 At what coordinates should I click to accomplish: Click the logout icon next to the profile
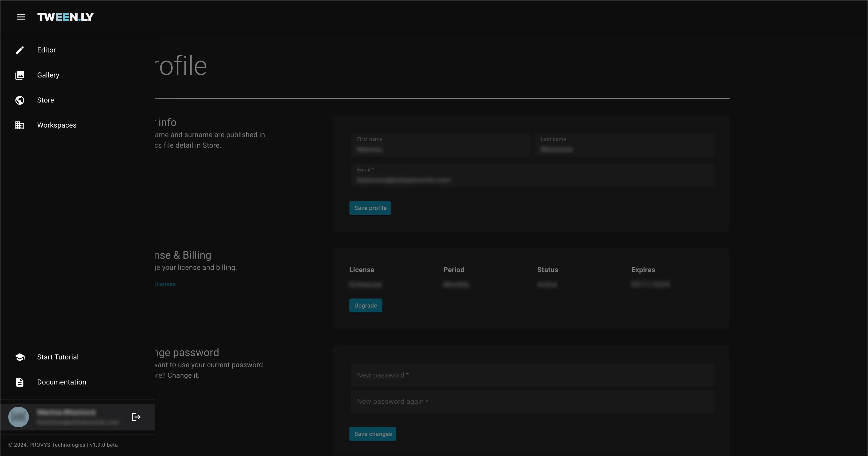pyautogui.click(x=136, y=416)
